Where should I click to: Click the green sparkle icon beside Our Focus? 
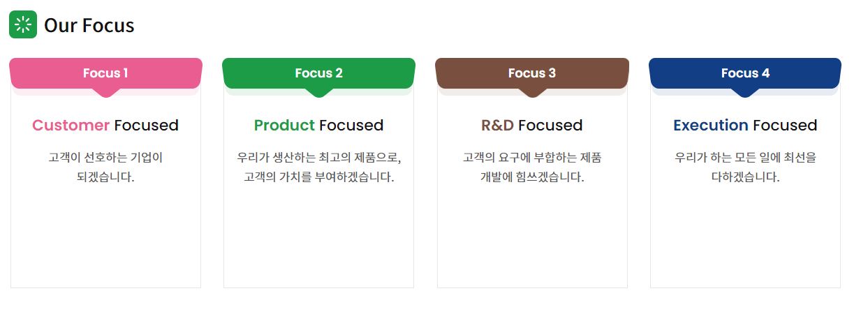(23, 25)
